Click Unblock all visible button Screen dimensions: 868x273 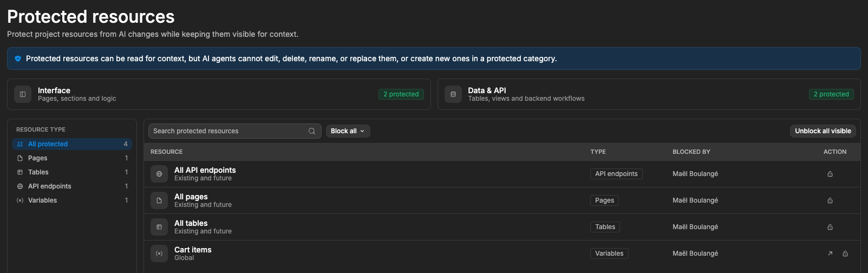click(823, 131)
